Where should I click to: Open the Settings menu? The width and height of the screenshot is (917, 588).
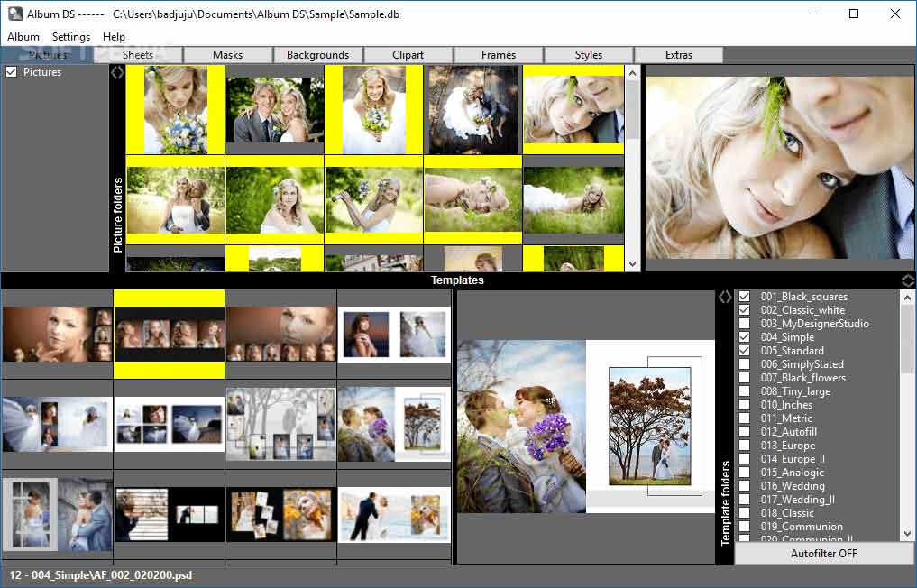click(70, 36)
